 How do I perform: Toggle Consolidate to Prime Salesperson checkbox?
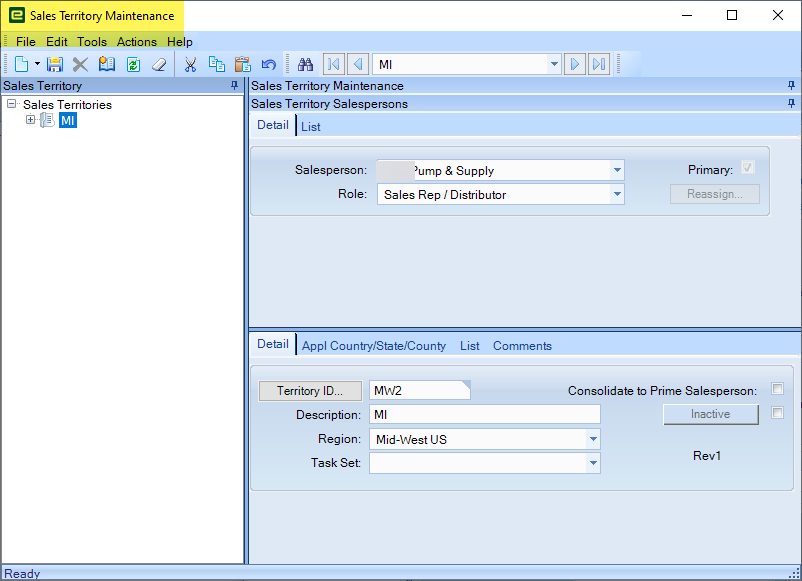pos(777,389)
